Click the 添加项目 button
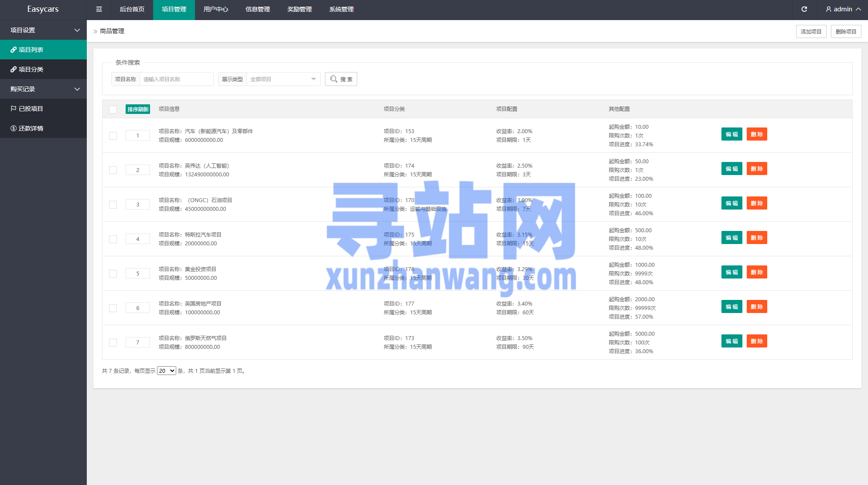The image size is (868, 485). tap(811, 31)
